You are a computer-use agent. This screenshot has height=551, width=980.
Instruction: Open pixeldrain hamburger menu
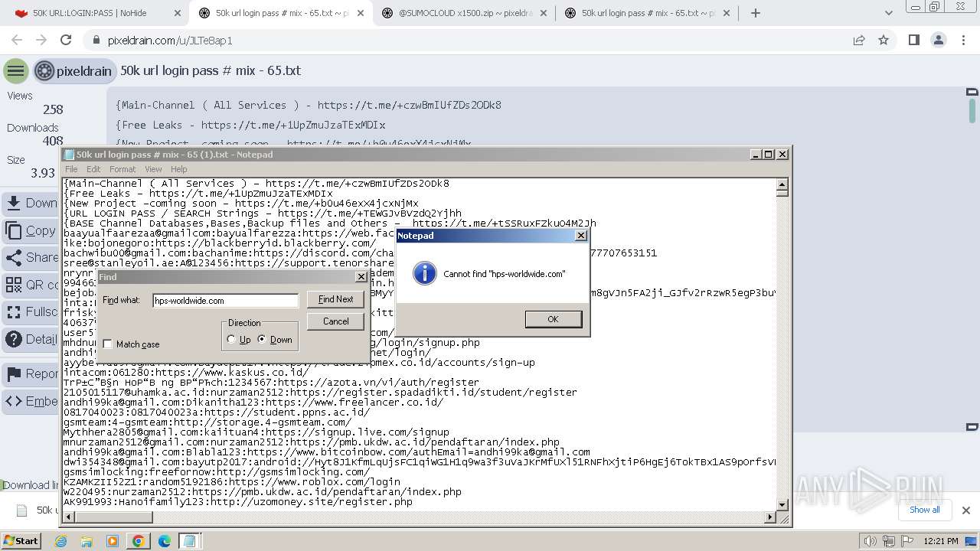click(15, 71)
